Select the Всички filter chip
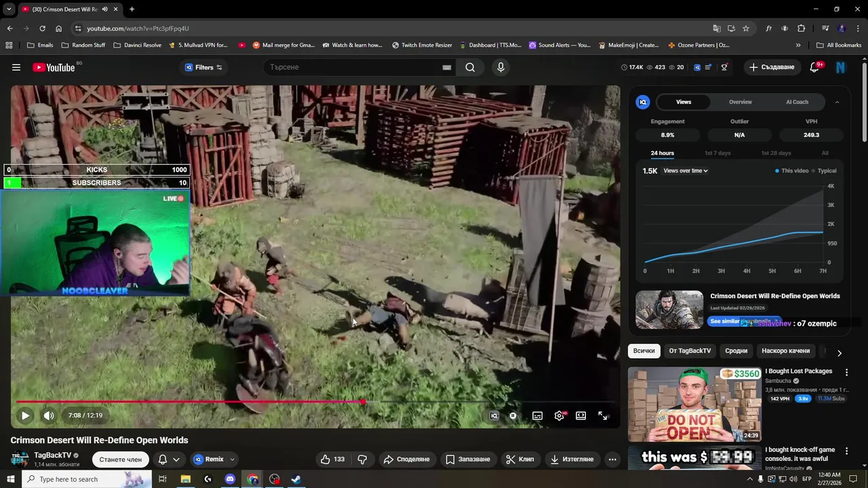The image size is (868, 488). tap(644, 350)
